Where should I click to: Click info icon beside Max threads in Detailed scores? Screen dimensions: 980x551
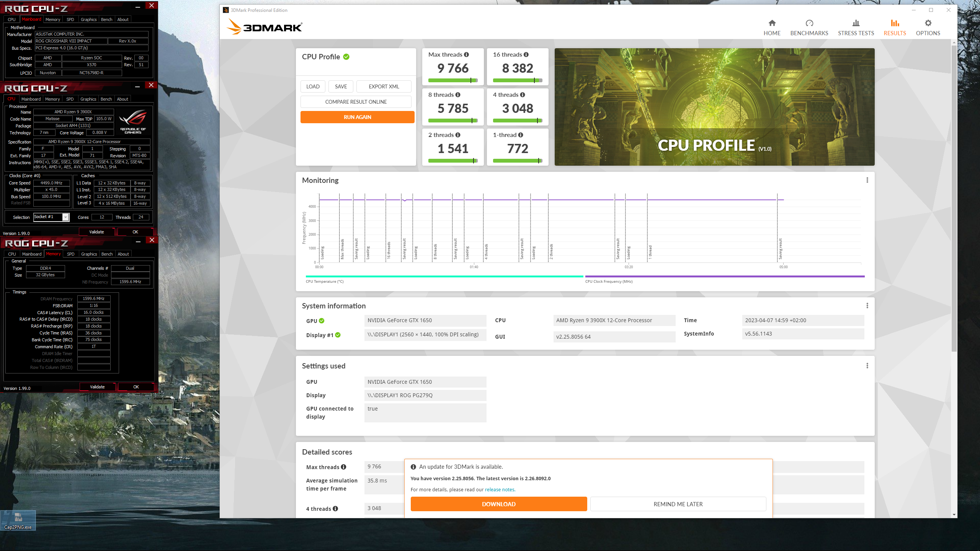click(343, 467)
